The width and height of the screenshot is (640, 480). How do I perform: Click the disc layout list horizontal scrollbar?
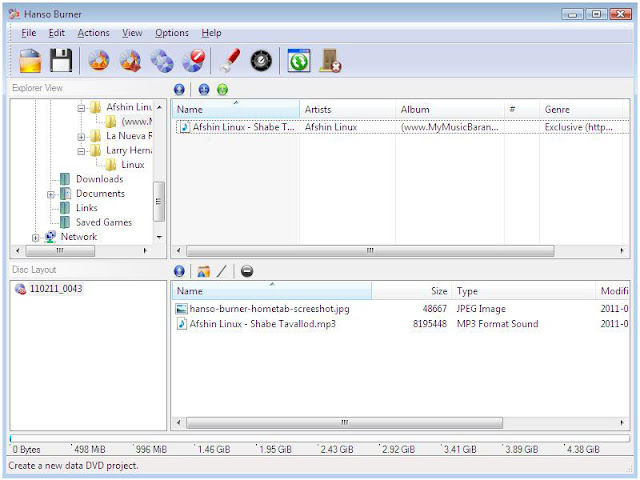pyautogui.click(x=344, y=422)
